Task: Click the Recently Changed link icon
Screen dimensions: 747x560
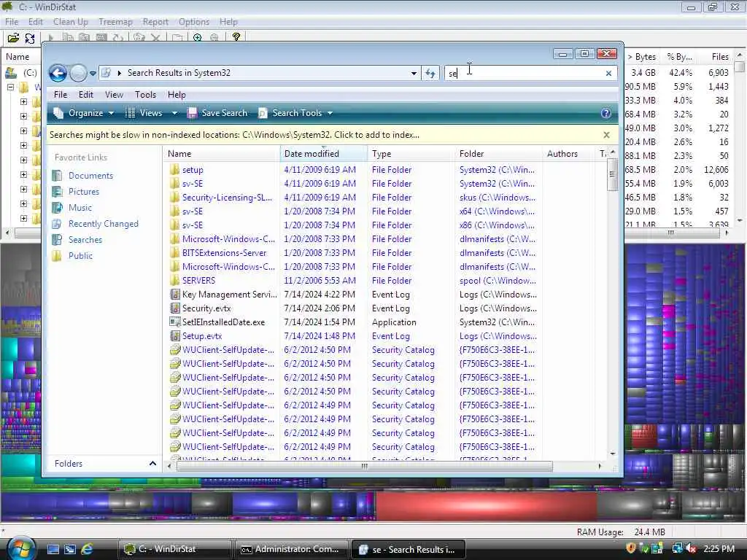Action: (x=57, y=224)
